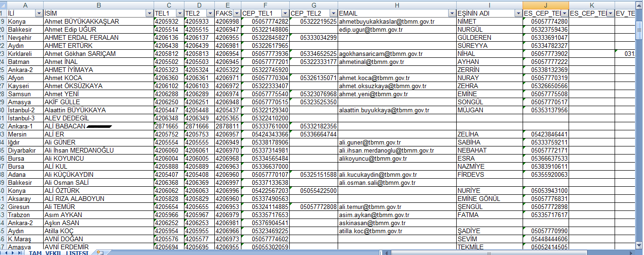The image size is (644, 255).
Task: Select column B header
Action: click(98, 4)
